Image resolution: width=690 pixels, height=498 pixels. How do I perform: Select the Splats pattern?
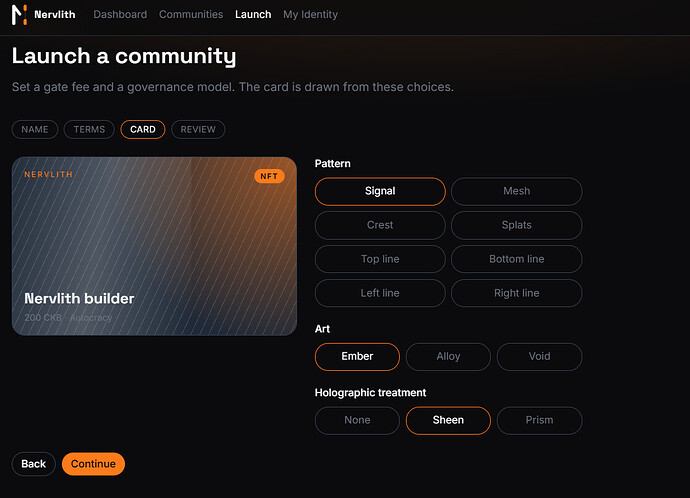coord(517,225)
